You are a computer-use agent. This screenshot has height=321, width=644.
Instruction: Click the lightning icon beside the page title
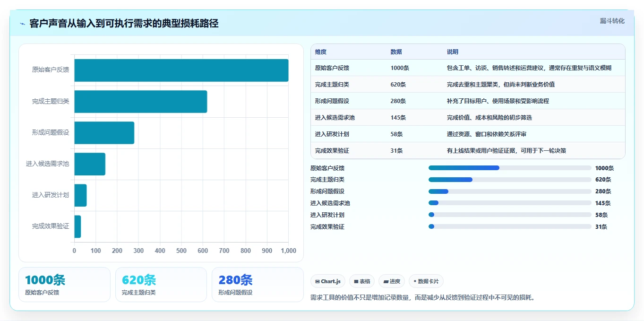point(22,24)
